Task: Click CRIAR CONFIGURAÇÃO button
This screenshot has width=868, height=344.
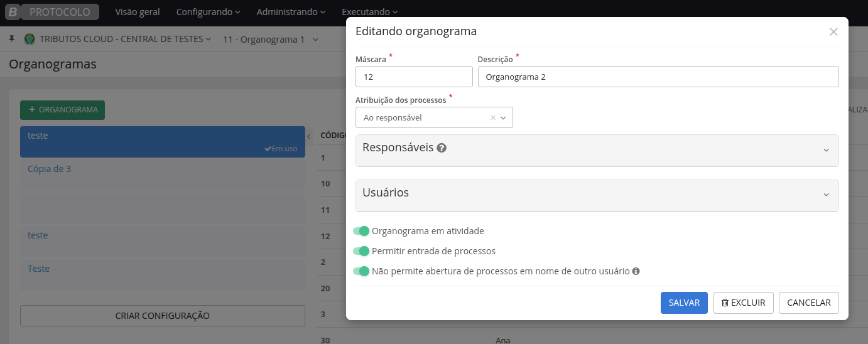Action: 163,316
